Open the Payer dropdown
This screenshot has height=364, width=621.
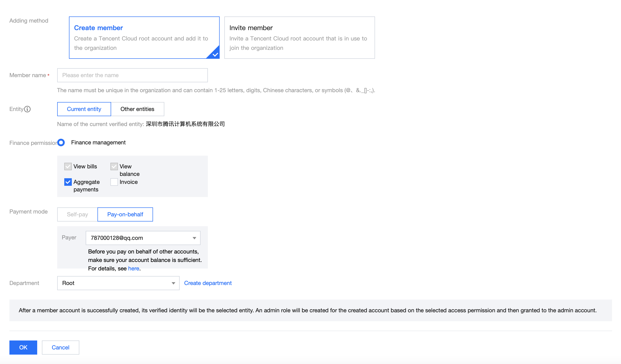pos(143,238)
